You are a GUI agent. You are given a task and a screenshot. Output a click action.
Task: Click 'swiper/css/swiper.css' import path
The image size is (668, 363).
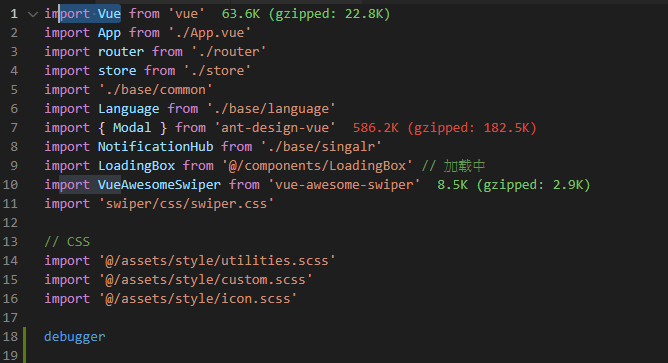[186, 204]
